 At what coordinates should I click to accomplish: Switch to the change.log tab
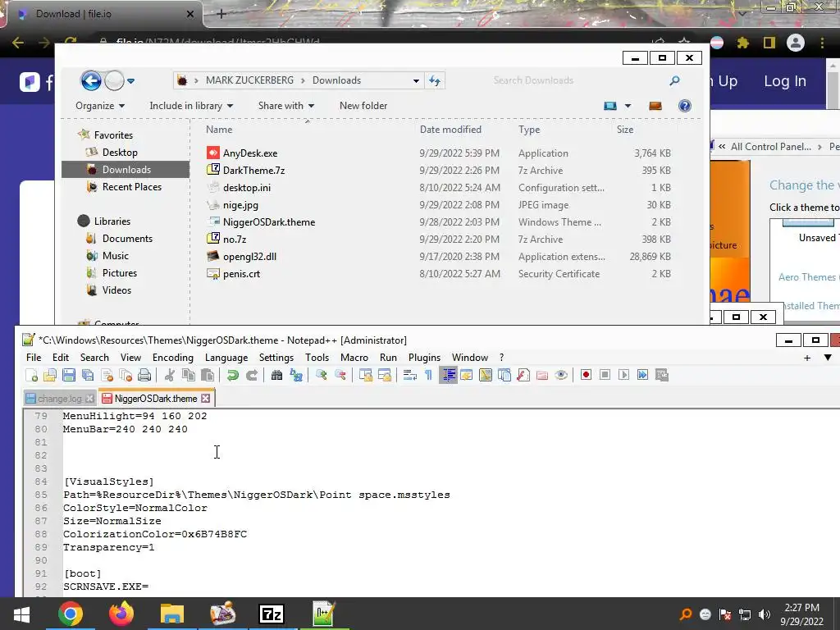(x=59, y=399)
